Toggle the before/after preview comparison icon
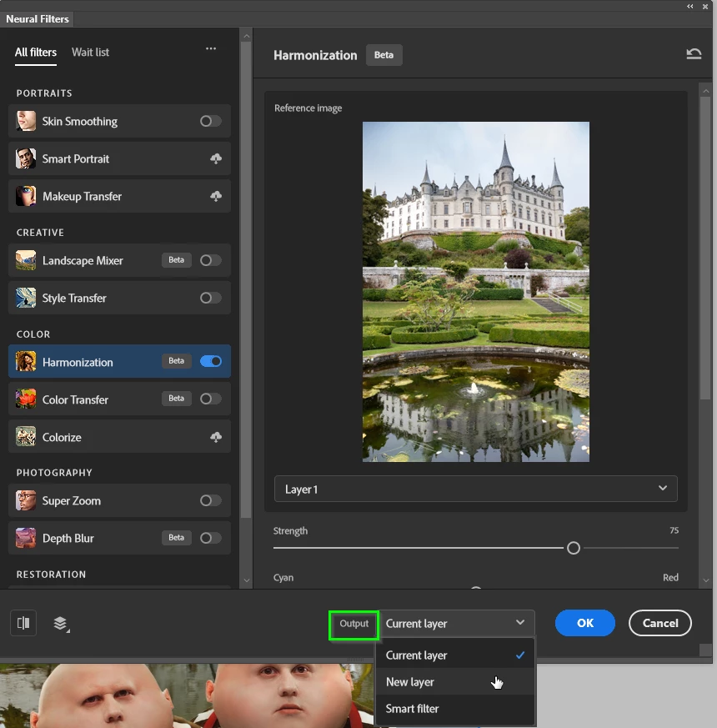Viewport: 717px width, 728px height. click(23, 623)
